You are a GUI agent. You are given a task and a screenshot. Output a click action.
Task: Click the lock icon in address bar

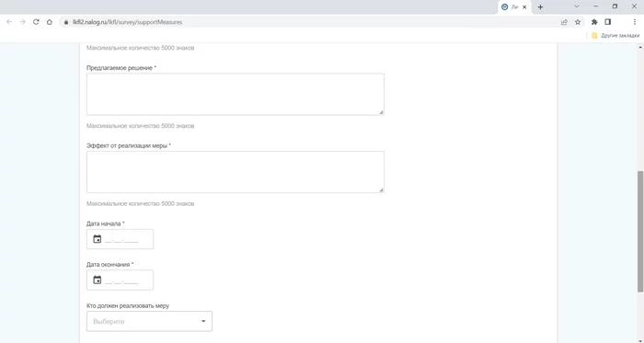click(65, 22)
